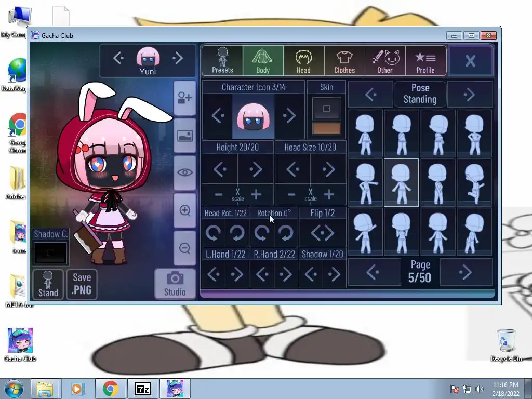Increase Height with right arrow
532x399 pixels.
[x=256, y=169]
